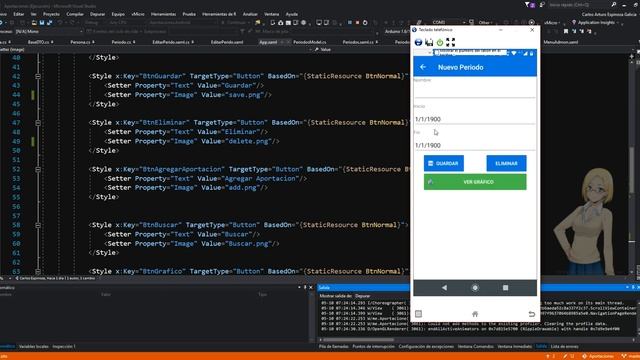Collapse the BtnGuardar Style block
Screen dimensions: 640x360
pos(38,76)
